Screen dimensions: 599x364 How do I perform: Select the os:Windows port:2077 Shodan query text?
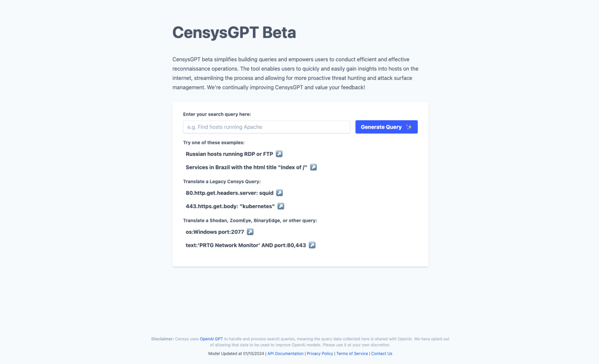point(215,232)
